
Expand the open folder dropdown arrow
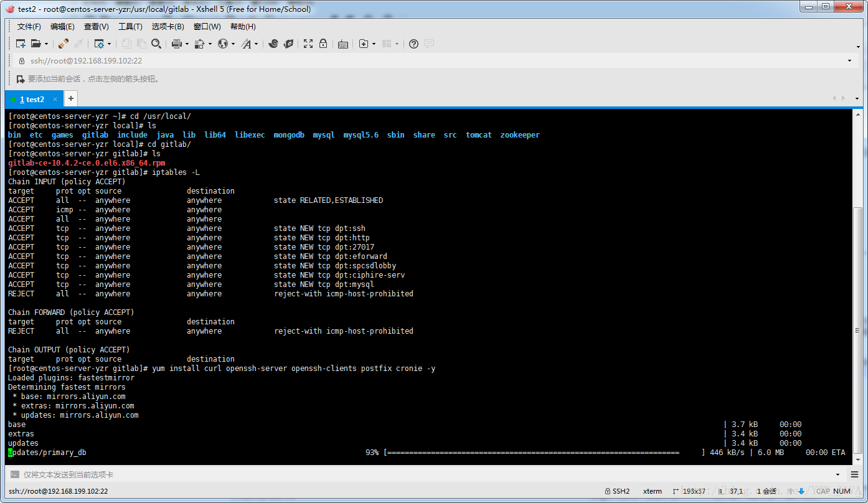click(46, 44)
